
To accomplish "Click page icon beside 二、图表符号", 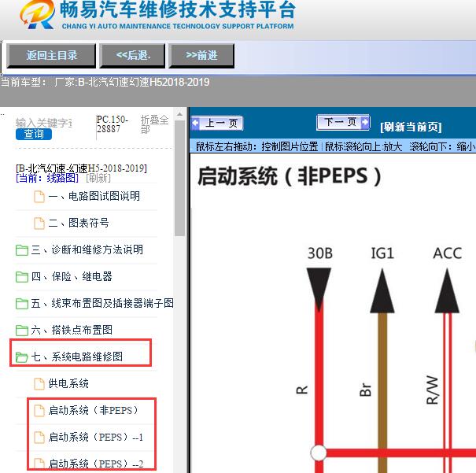I will coord(39,224).
